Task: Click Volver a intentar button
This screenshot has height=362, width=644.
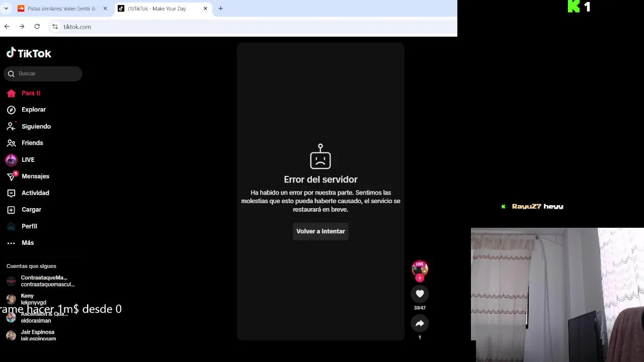Action: coord(320,231)
